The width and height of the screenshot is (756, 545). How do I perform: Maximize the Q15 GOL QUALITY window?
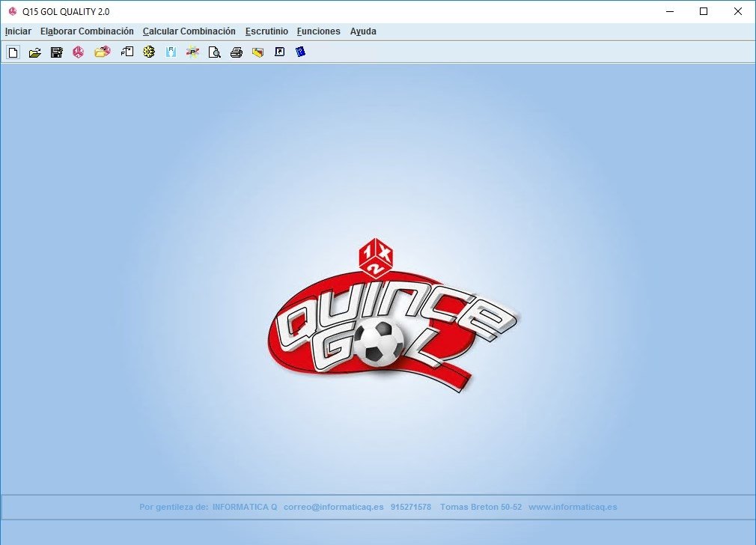704,11
